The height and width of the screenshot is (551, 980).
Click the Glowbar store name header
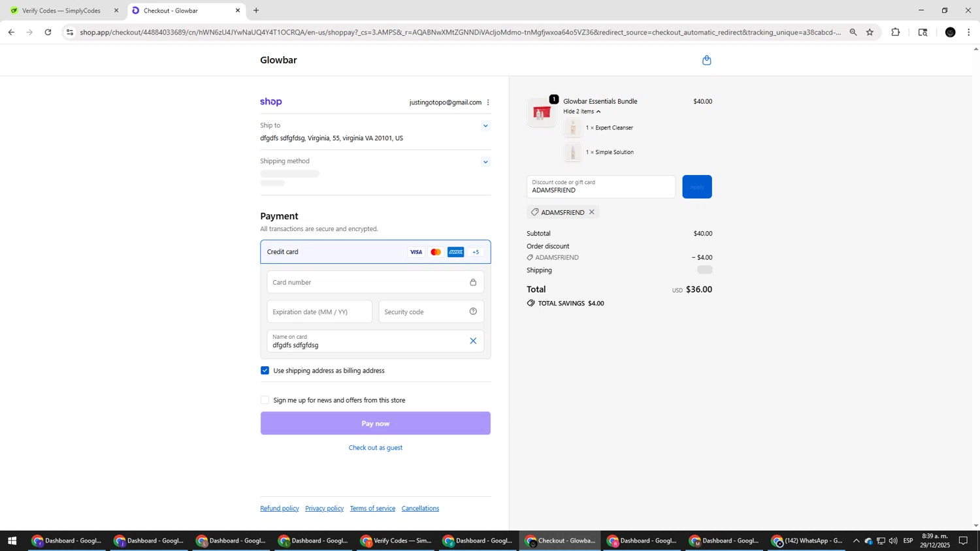coord(278,60)
